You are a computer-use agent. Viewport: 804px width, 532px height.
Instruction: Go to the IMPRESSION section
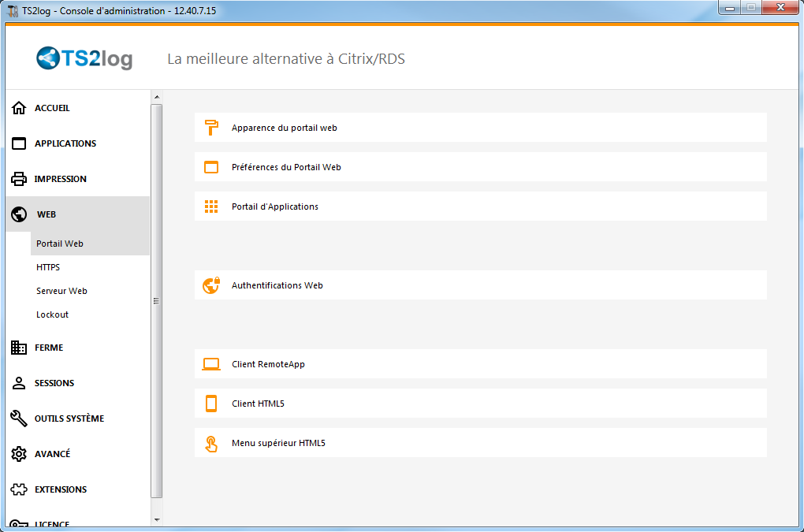[x=78, y=179]
